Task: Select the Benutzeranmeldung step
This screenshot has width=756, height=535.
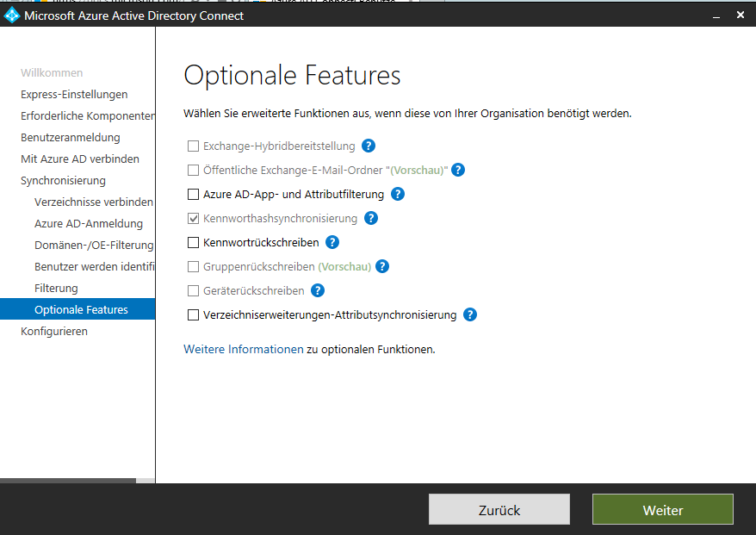Action: [71, 138]
